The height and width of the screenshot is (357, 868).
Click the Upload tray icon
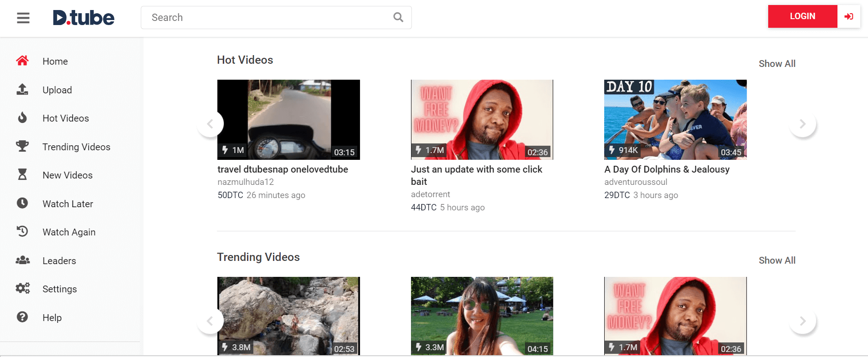click(x=22, y=89)
